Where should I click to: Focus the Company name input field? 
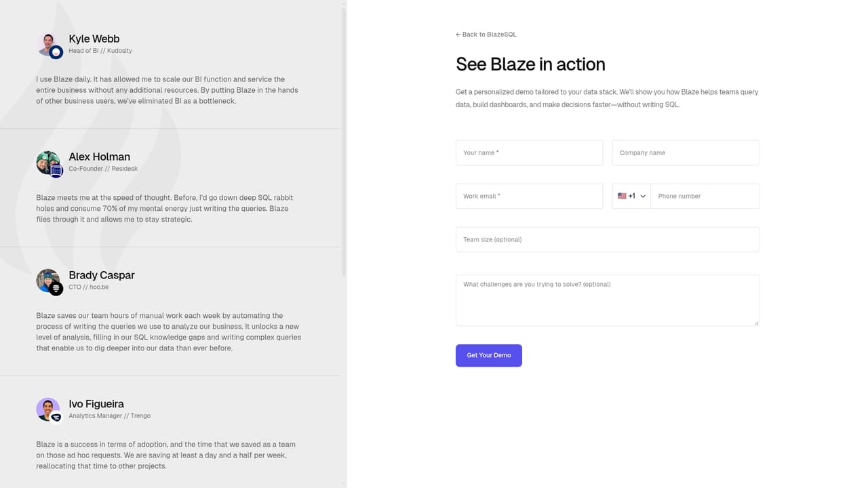686,152
